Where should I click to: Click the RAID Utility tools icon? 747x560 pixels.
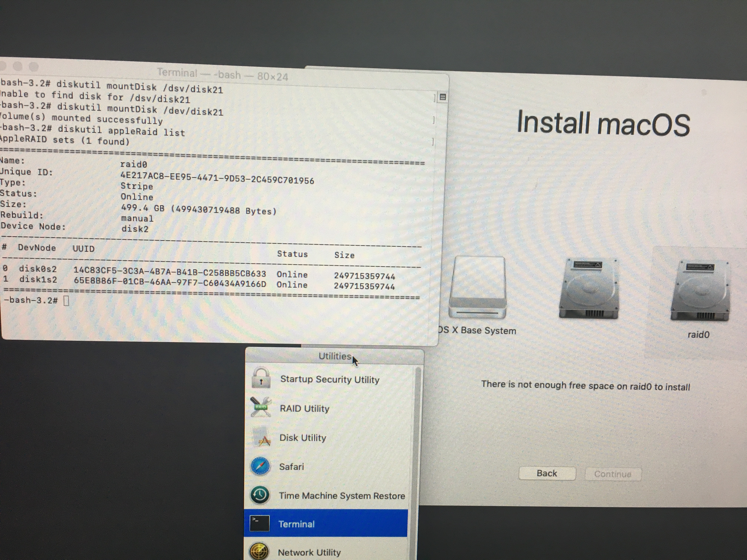click(x=261, y=407)
